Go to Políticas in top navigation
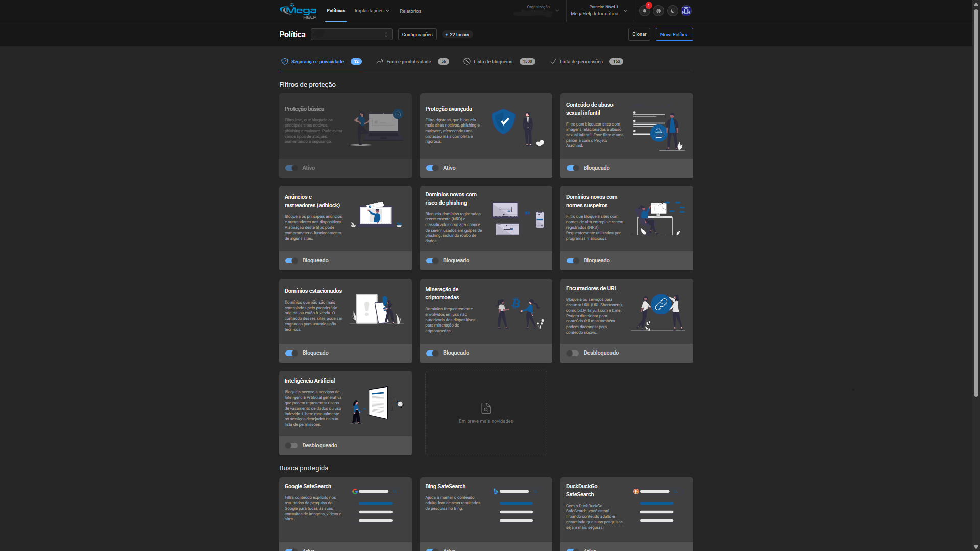Image resolution: width=980 pixels, height=551 pixels. point(336,11)
